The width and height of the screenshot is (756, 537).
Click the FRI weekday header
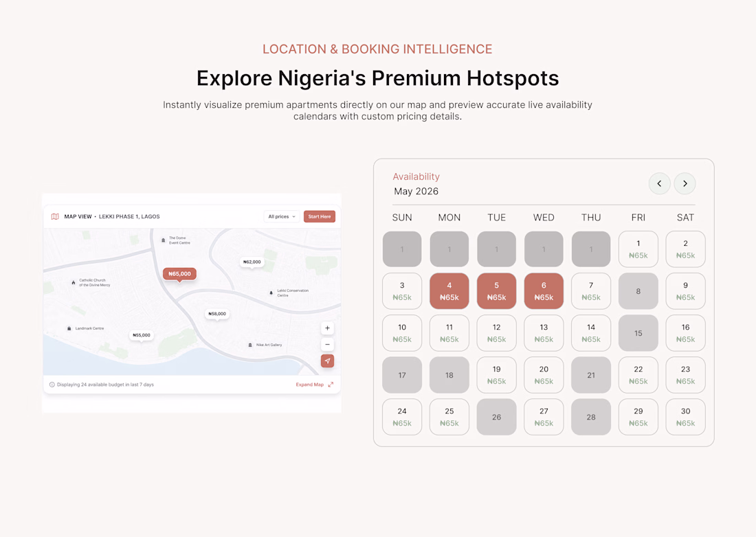tap(638, 218)
